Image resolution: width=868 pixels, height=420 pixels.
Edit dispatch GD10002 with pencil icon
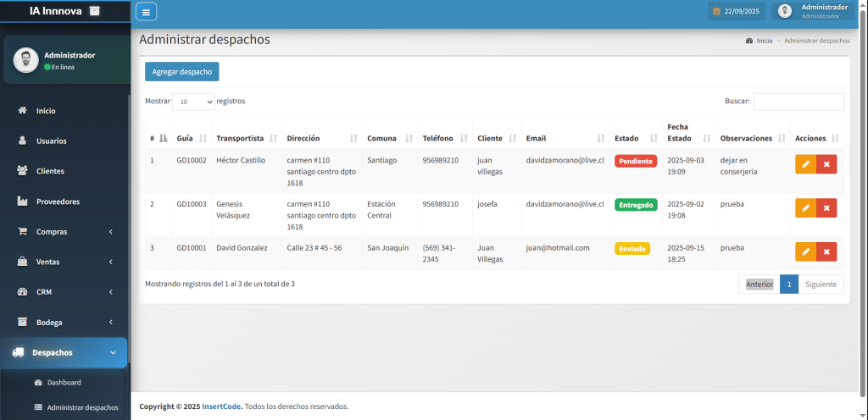point(805,164)
